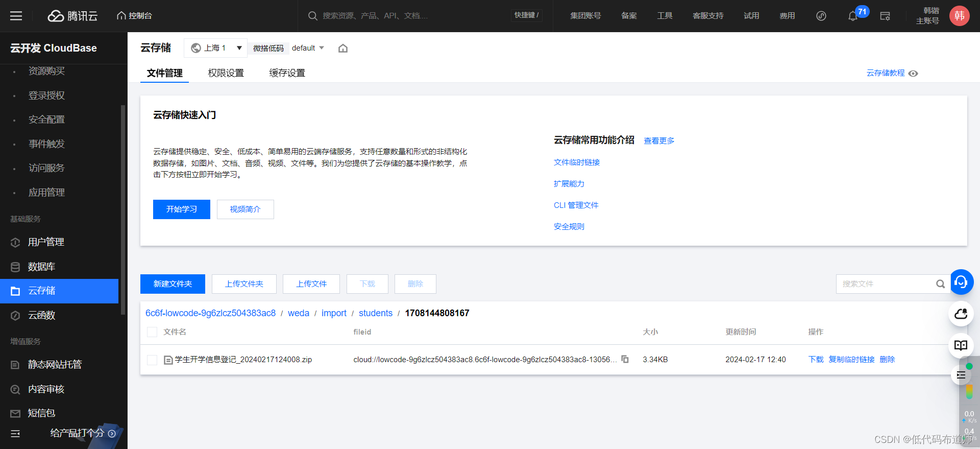The width and height of the screenshot is (980, 449).
Task: Open CLI 管理文件 link
Action: tap(576, 205)
